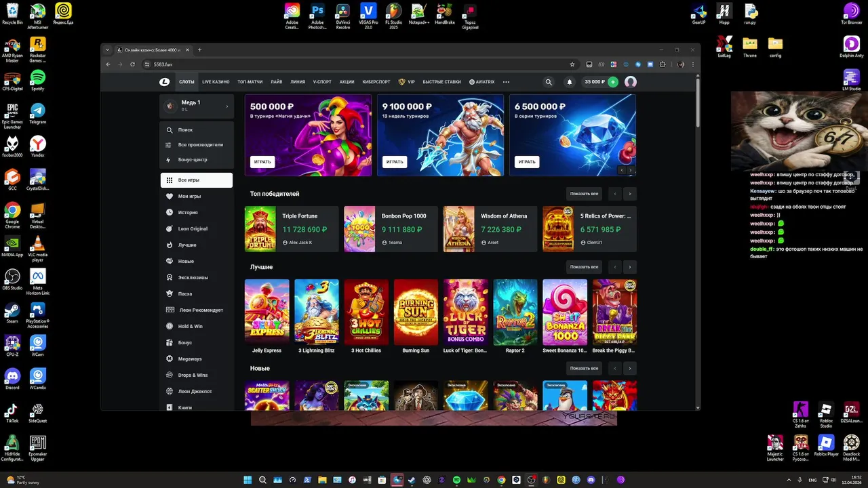This screenshot has width=868, height=488.
Task: Click the Leon logo in header
Action: point(165,82)
